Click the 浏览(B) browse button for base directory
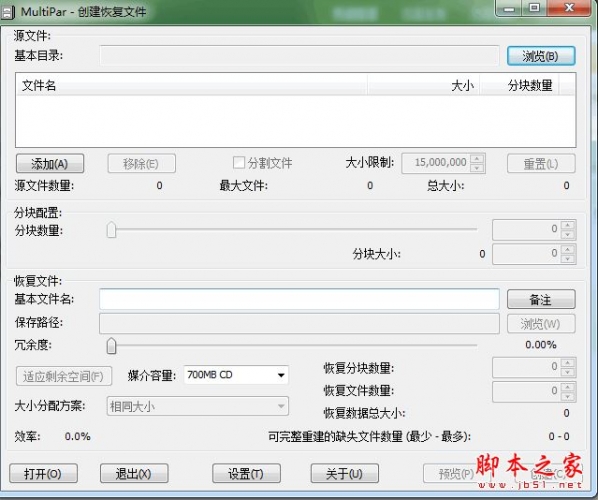The height and width of the screenshot is (500, 598). pyautogui.click(x=541, y=56)
